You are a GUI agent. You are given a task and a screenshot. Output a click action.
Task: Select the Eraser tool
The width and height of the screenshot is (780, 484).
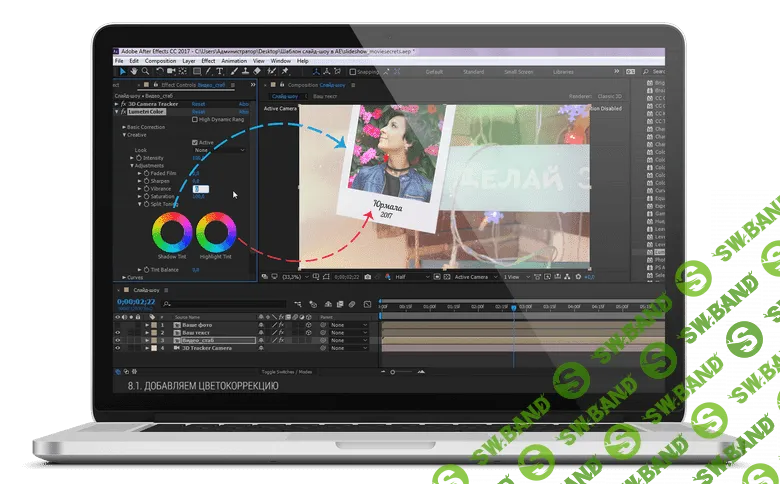pos(257,72)
